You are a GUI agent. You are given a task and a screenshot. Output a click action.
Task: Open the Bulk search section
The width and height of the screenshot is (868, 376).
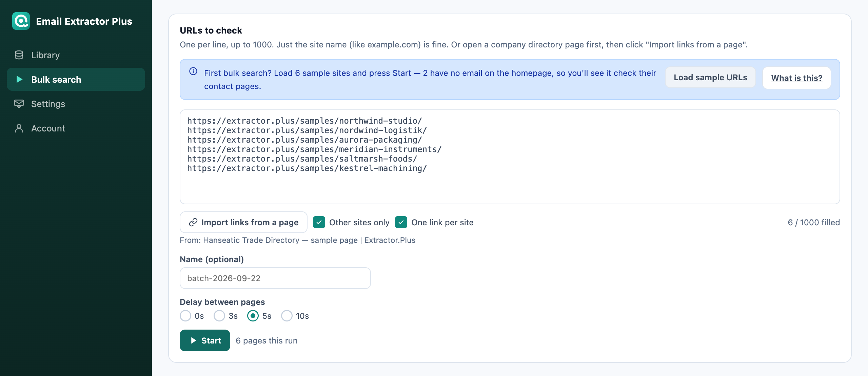76,79
